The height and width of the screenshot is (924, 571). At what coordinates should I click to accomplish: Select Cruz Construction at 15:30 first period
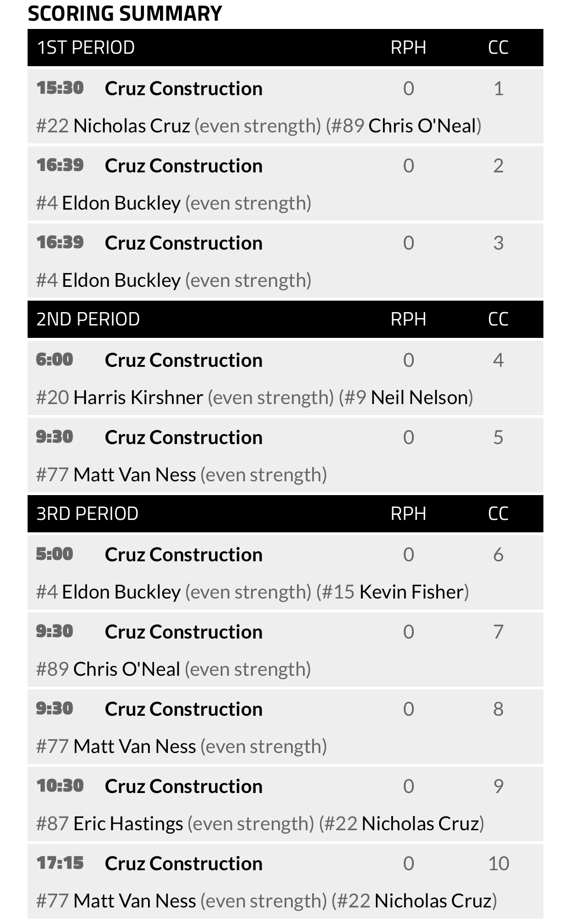183,89
